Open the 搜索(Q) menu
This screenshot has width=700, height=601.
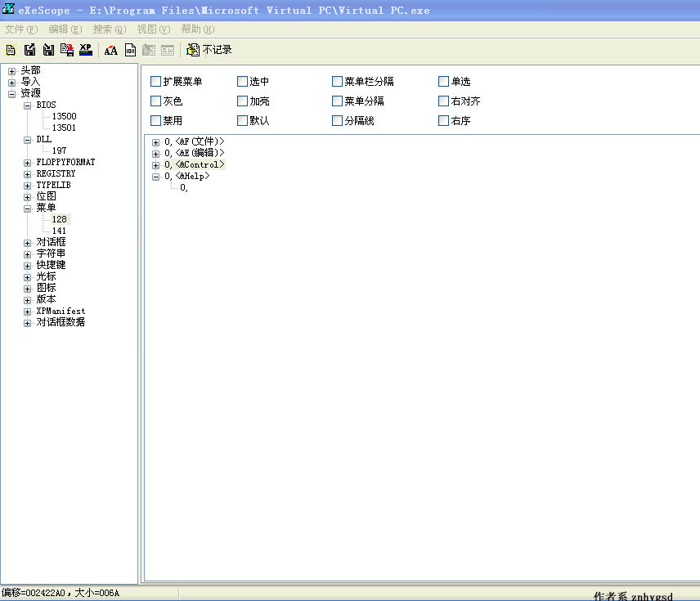[110, 29]
